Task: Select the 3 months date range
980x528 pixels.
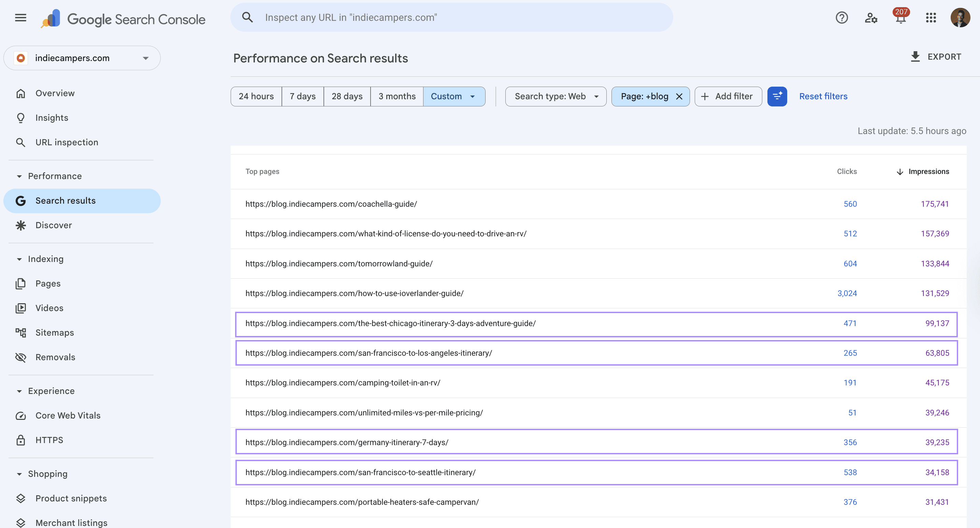Action: click(x=397, y=96)
